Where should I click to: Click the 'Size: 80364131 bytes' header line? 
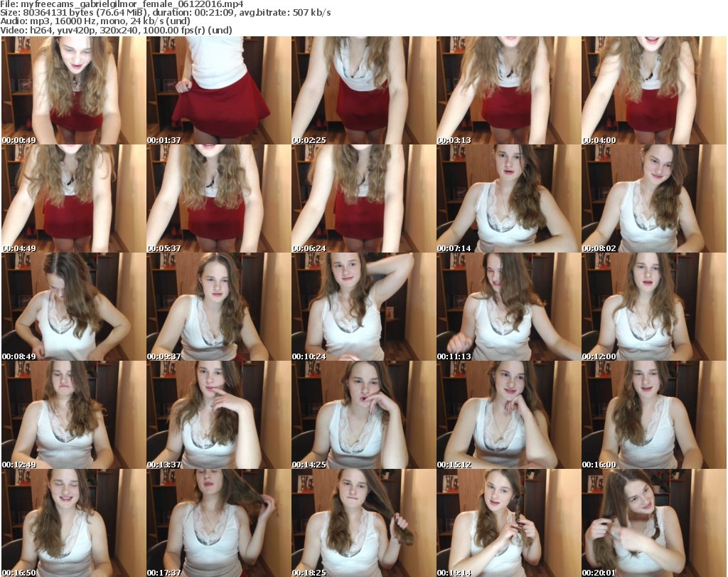[165, 13]
